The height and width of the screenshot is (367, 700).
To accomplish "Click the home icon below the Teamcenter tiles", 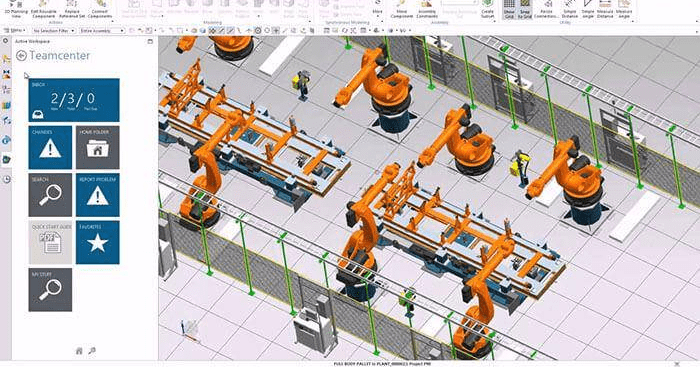I will coord(79,351).
